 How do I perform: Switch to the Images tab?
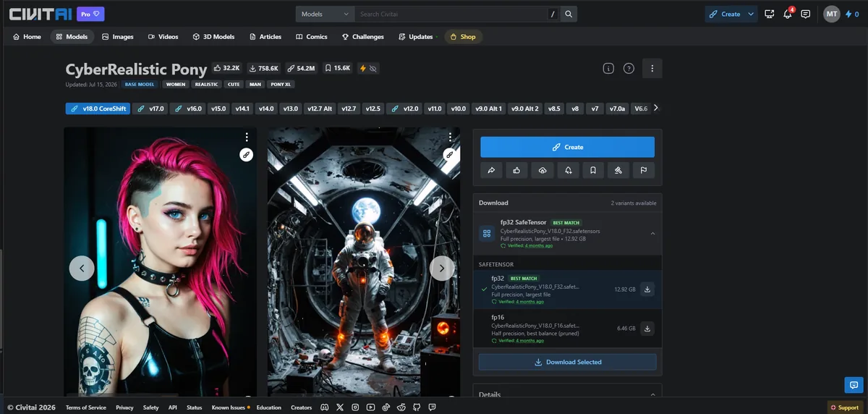[x=118, y=36]
